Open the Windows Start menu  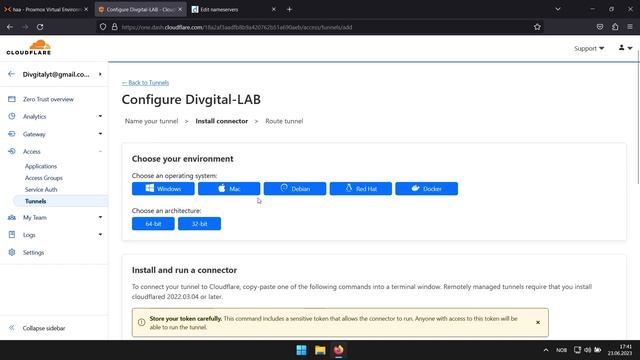pos(302,350)
